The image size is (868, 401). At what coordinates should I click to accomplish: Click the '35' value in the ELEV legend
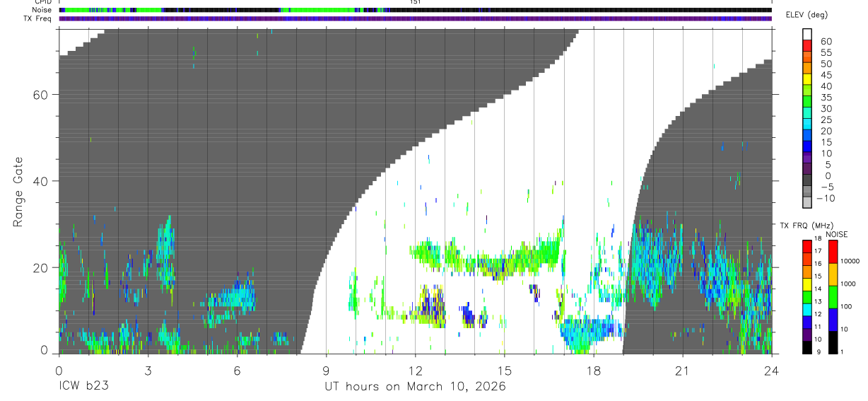pyautogui.click(x=826, y=98)
